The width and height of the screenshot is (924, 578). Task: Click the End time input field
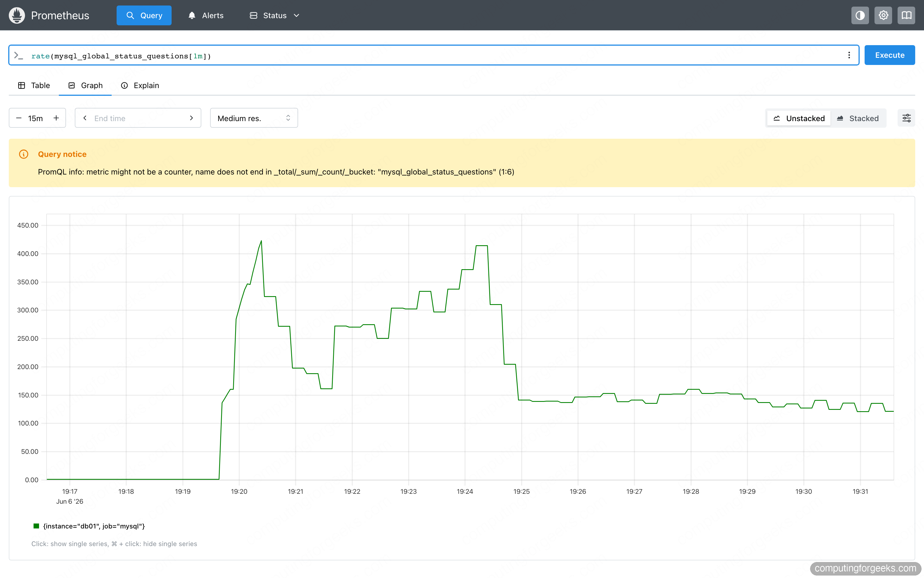(x=138, y=118)
